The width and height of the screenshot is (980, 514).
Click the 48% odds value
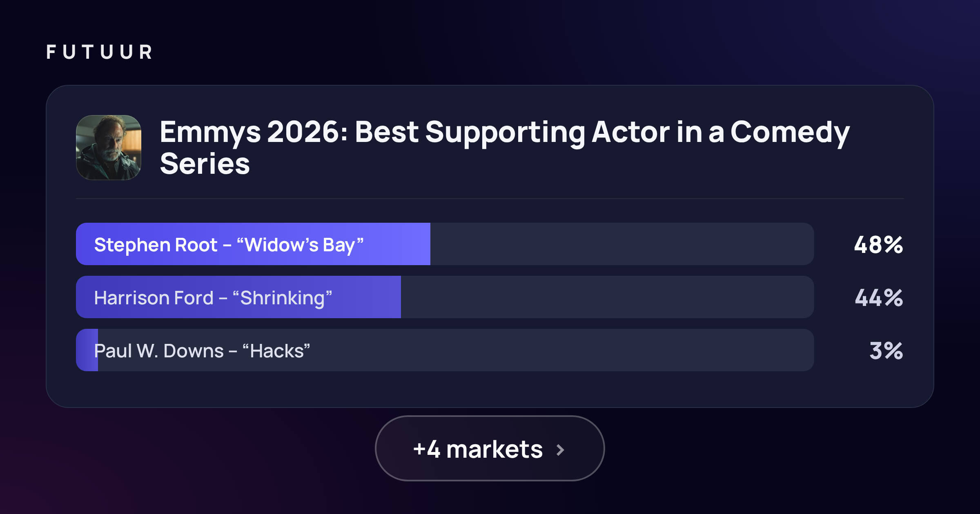pyautogui.click(x=878, y=245)
